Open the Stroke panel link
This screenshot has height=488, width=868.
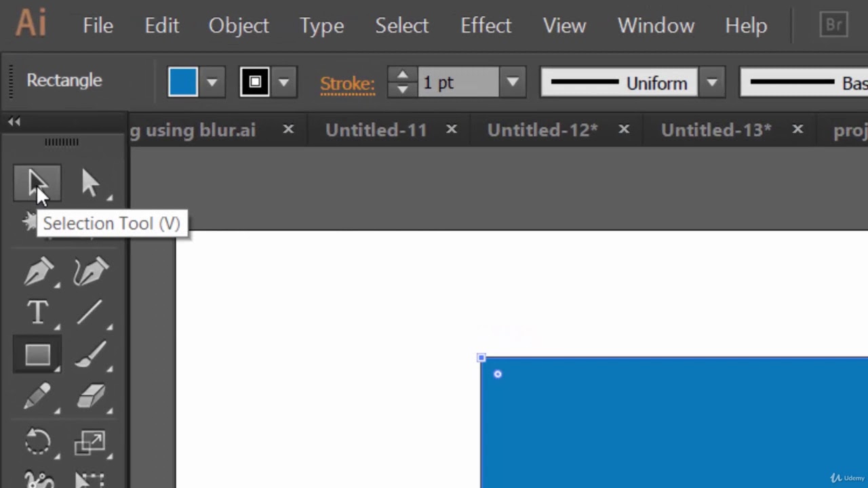347,83
